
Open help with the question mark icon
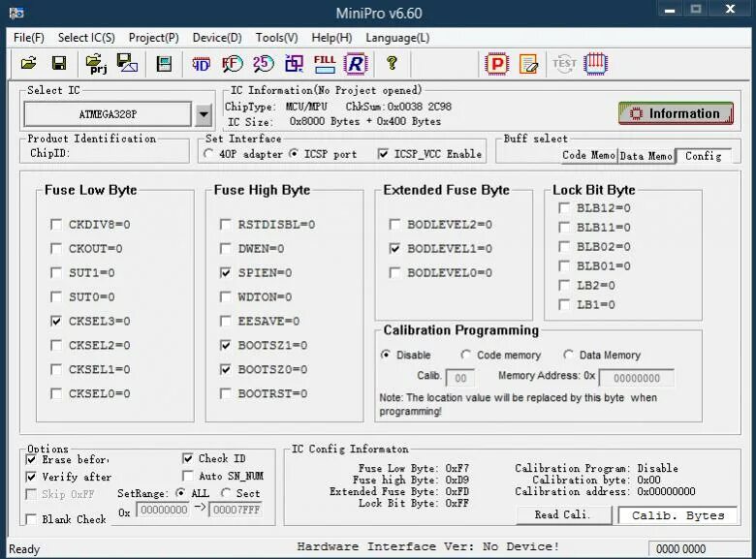click(392, 63)
